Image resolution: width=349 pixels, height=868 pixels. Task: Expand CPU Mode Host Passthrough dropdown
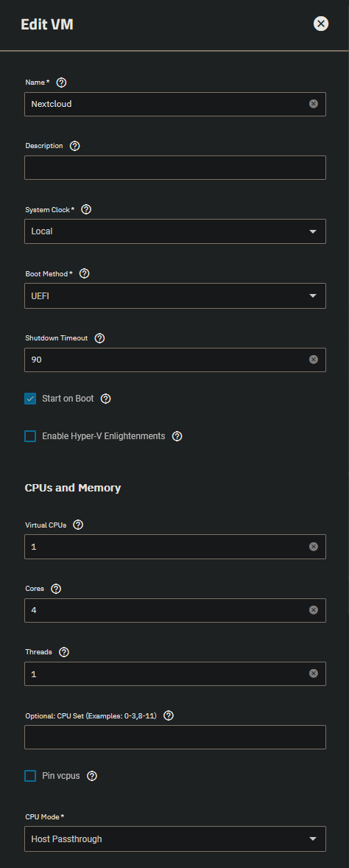click(174, 839)
